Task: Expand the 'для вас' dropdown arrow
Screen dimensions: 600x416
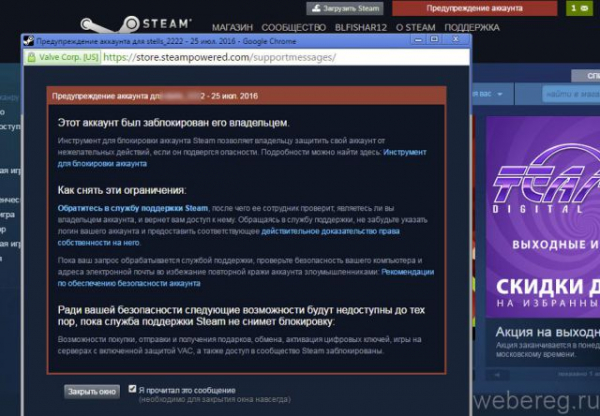Action: (x=500, y=94)
